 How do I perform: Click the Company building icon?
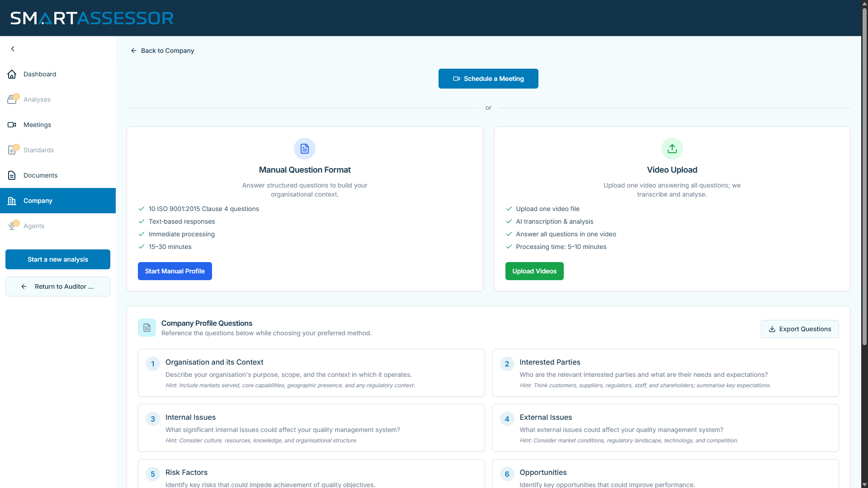(12, 201)
